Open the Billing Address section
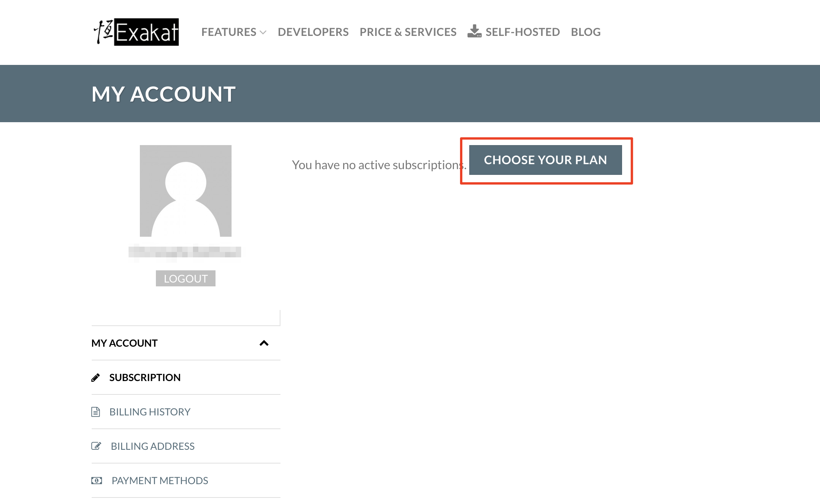 [152, 446]
